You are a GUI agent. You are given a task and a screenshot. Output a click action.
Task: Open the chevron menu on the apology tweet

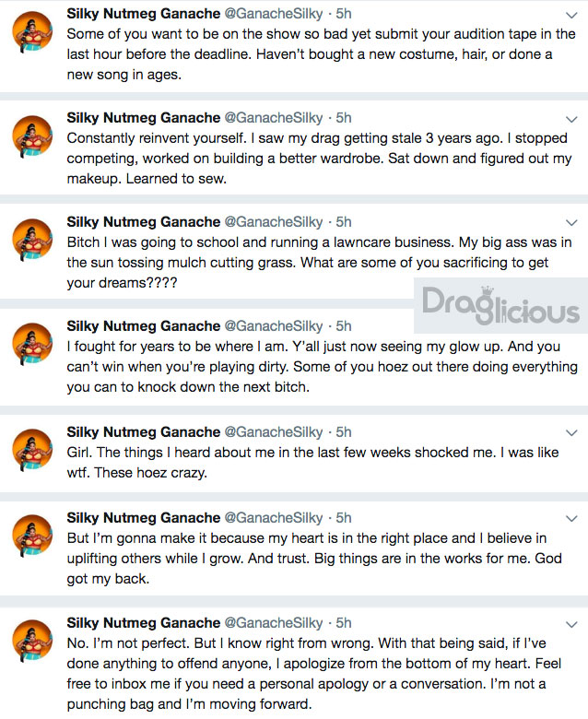tap(571, 624)
